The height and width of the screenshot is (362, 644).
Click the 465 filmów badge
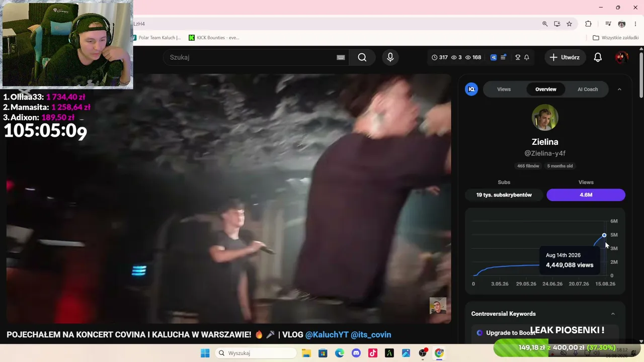(x=528, y=166)
